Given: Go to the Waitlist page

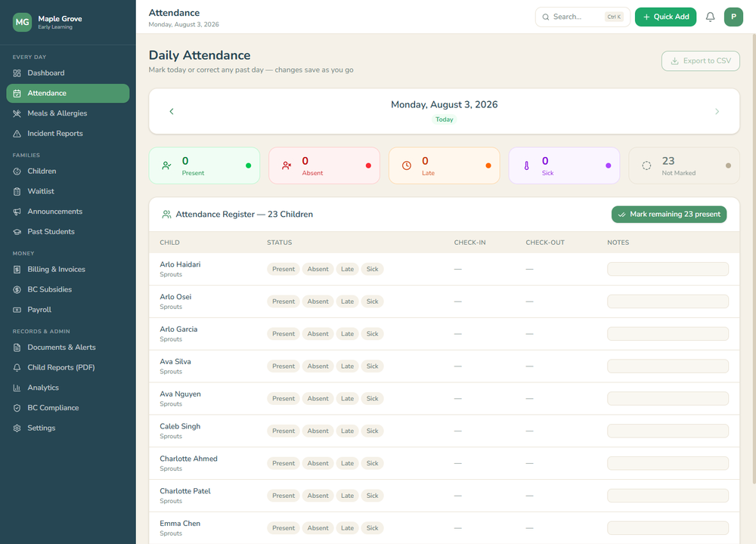Looking at the screenshot, I should 67,192.
